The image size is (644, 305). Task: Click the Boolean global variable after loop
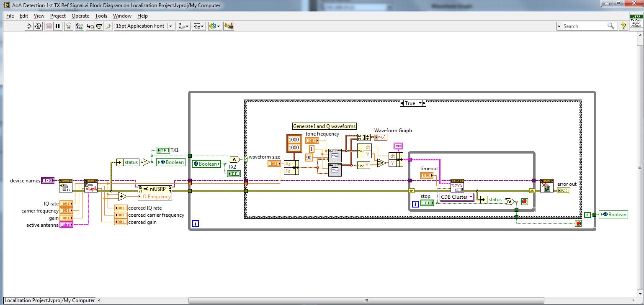(613, 215)
